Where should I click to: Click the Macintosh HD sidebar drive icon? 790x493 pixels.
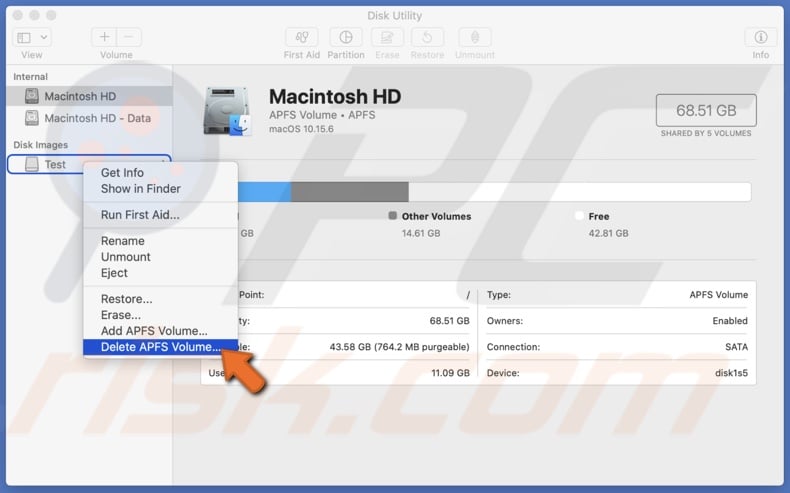[x=32, y=96]
